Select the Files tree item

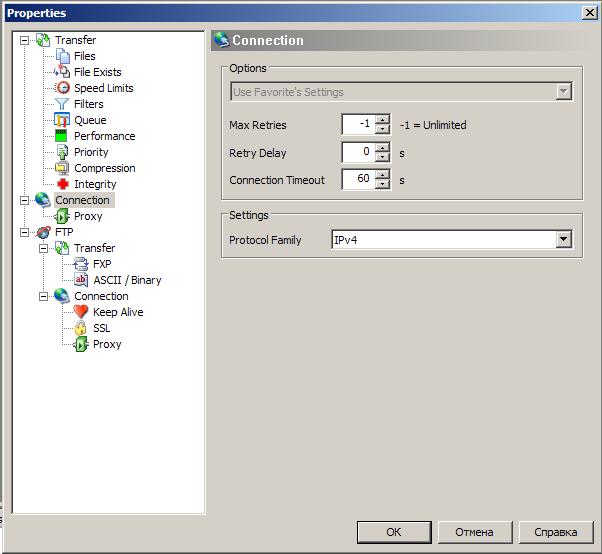click(84, 56)
